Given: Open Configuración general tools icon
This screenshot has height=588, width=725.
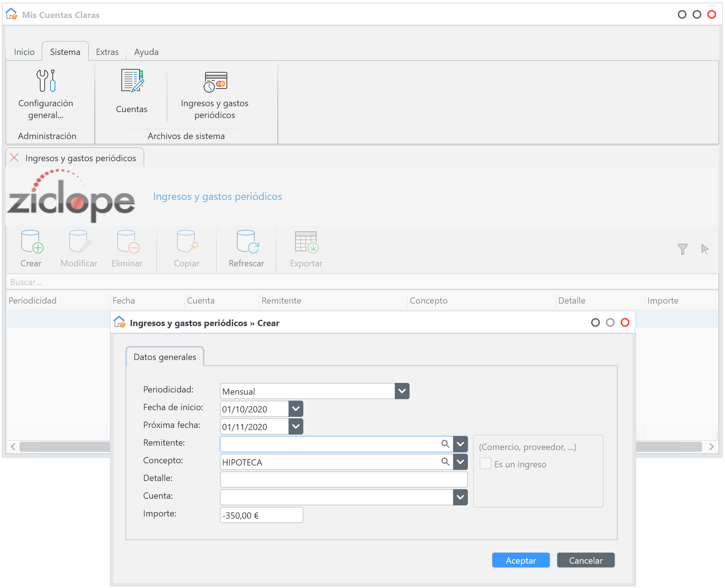Looking at the screenshot, I should pos(46,81).
